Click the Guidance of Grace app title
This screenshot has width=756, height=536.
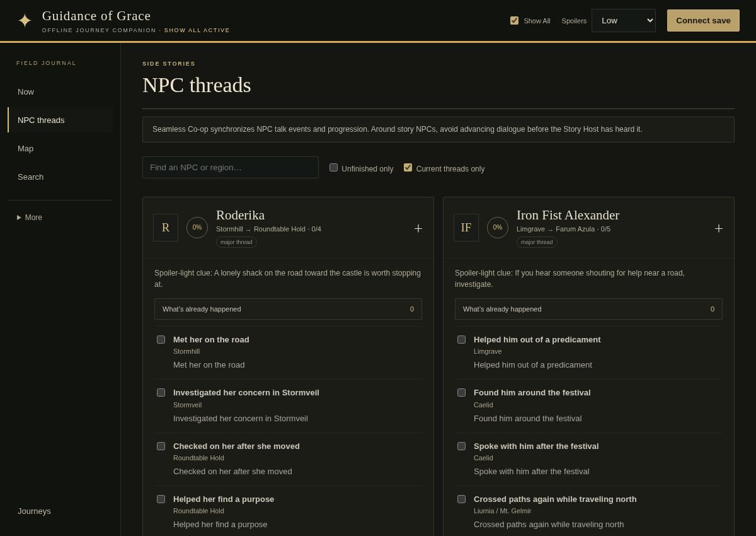(96, 16)
